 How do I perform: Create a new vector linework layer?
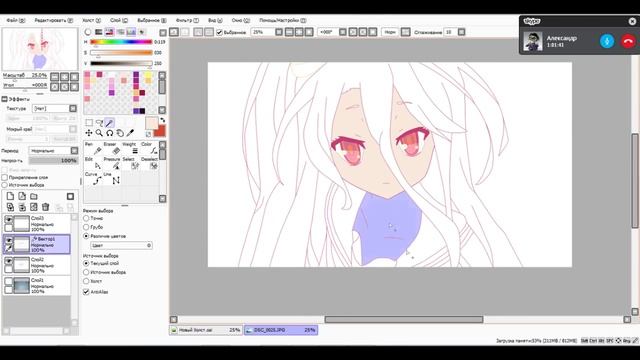(22, 196)
